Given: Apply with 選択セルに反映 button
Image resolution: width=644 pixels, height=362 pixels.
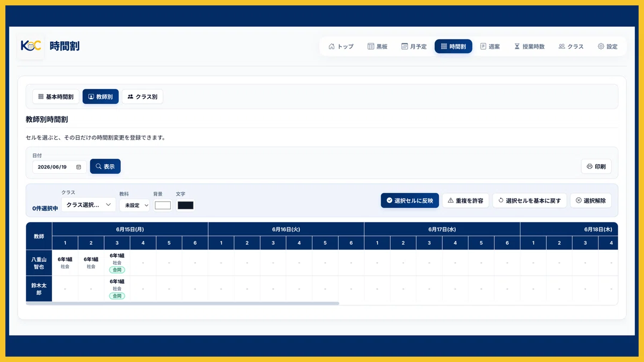Looking at the screenshot, I should click(x=410, y=201).
